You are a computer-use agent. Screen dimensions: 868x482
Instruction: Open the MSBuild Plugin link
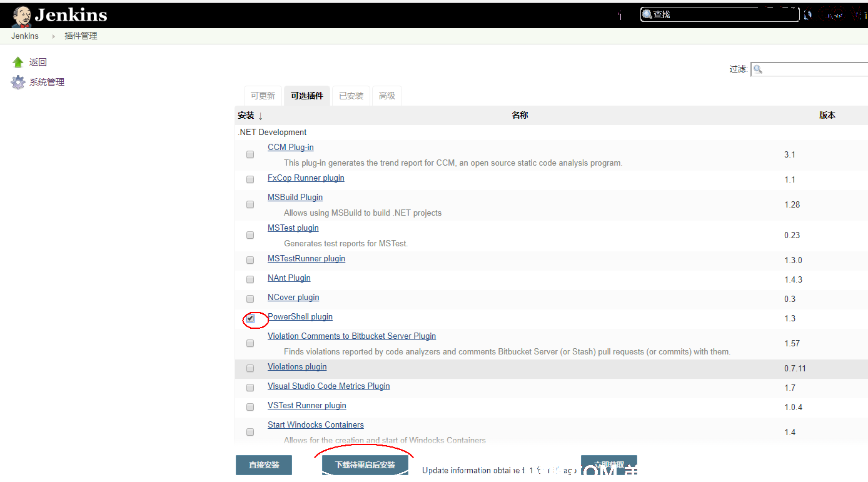pyautogui.click(x=295, y=198)
